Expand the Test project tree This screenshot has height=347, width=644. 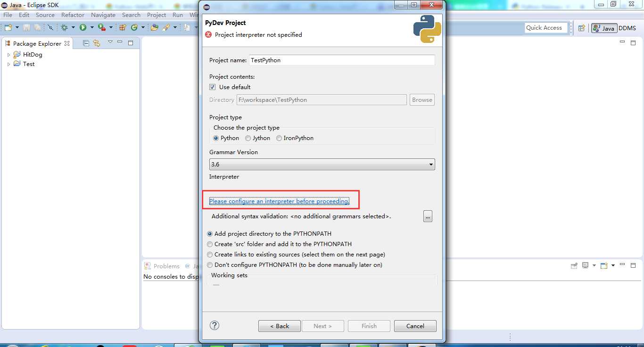click(8, 64)
